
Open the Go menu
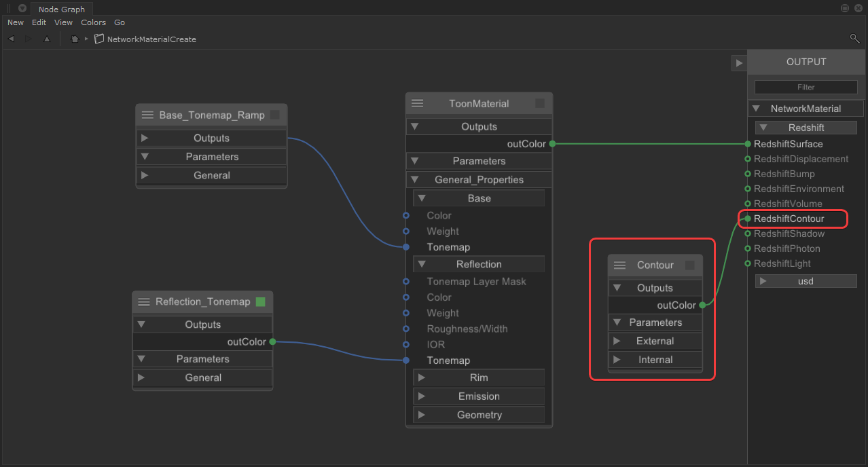(120, 22)
